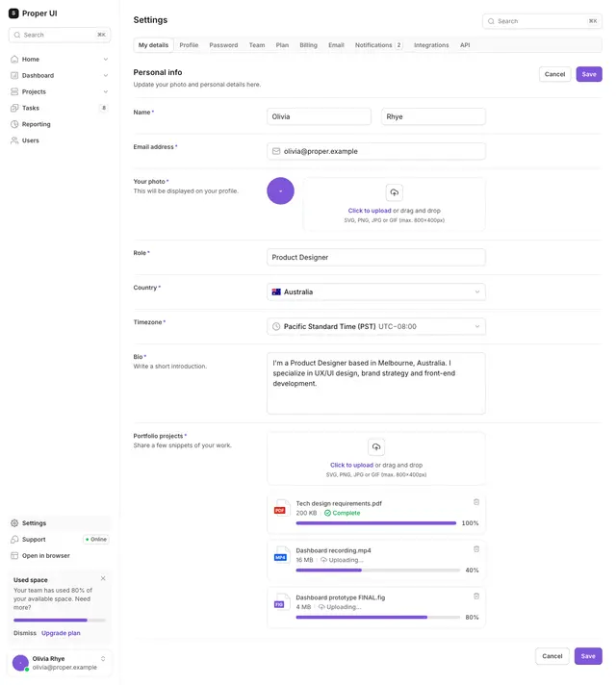
Task: Click the FIG file type icon
Action: [x=282, y=602]
